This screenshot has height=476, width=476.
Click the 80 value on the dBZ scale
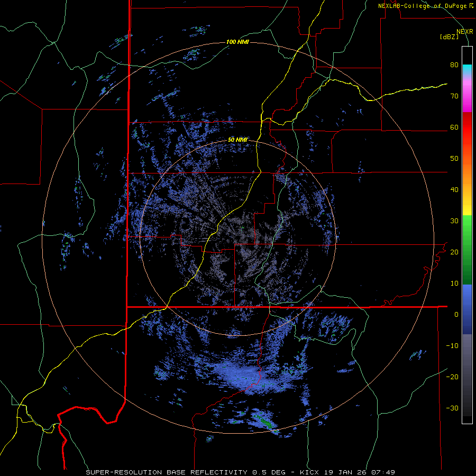[x=454, y=65]
